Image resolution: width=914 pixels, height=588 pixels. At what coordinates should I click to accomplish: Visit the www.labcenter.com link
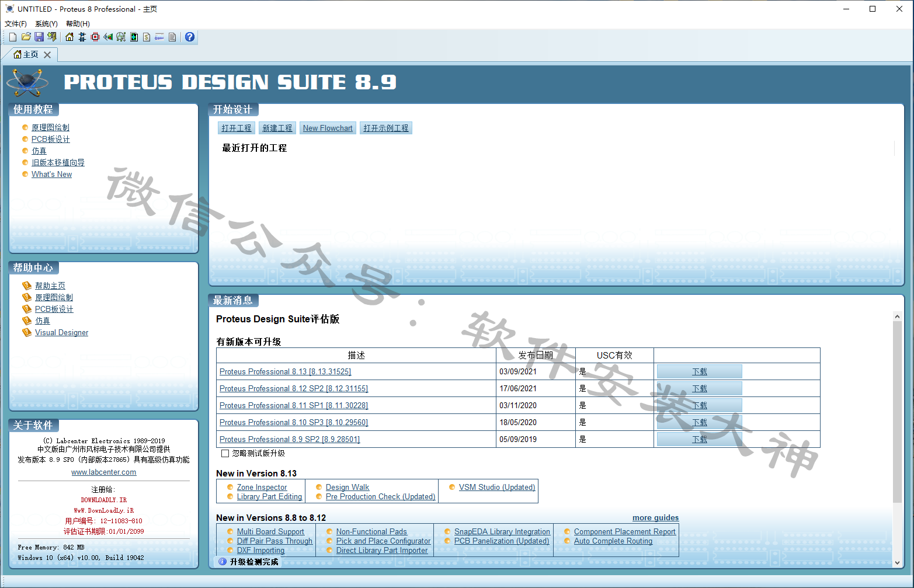pyautogui.click(x=104, y=472)
